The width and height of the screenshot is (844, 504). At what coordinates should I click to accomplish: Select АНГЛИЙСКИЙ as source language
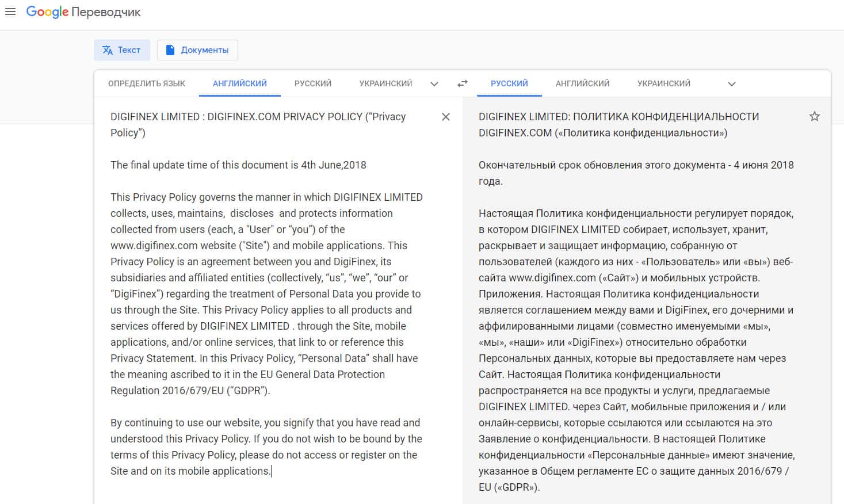point(240,83)
